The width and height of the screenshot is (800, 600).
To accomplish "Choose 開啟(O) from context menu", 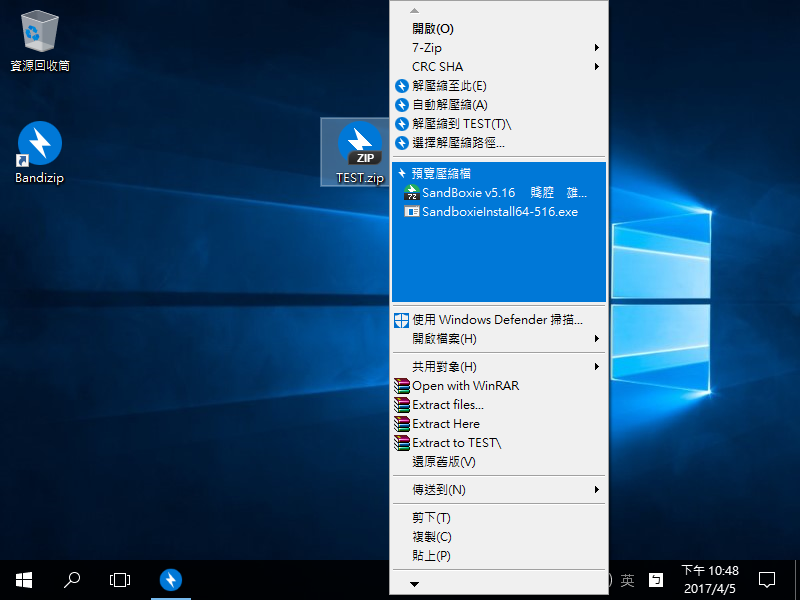I will pos(499,29).
